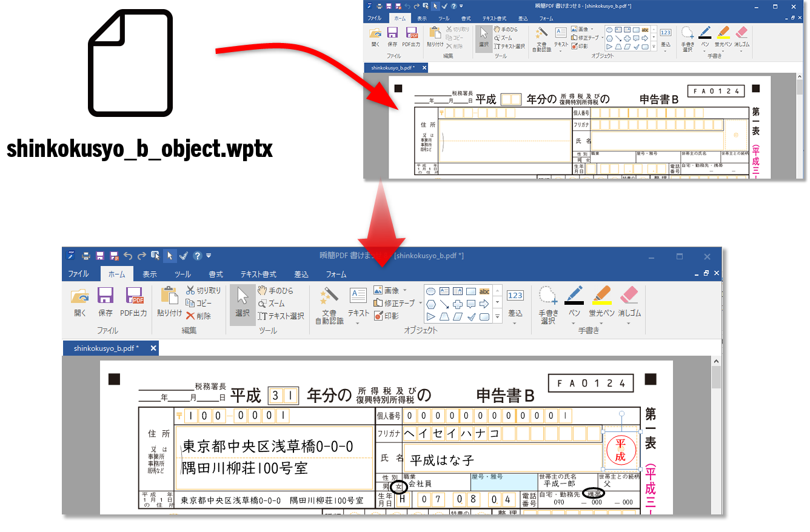Viewport: 810px width, 532px height.
Task: Click 手書き選択 lasso tool in larger window
Action: point(548,305)
